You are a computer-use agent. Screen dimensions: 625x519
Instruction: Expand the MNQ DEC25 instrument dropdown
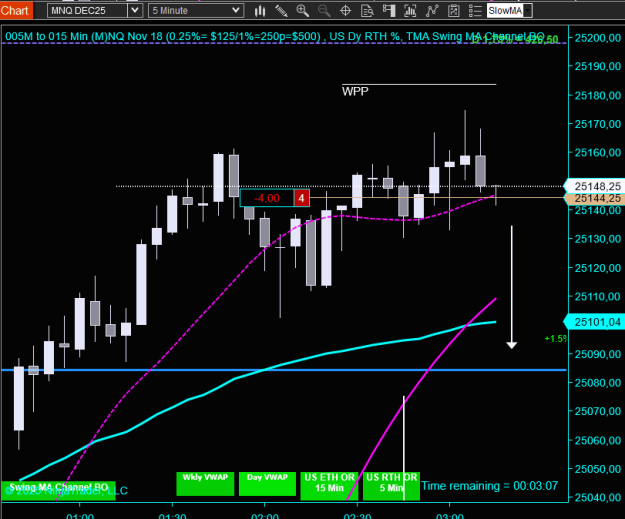135,10
